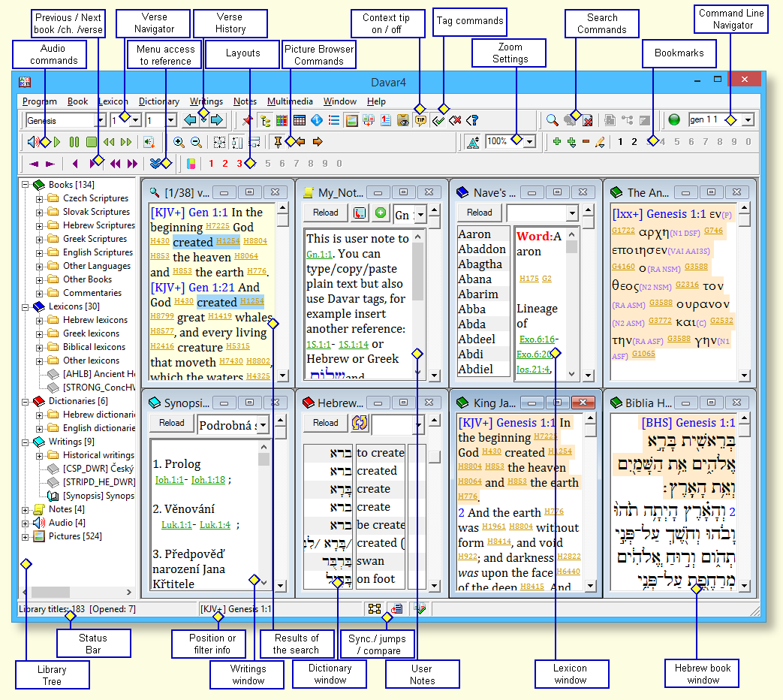Open the colored books icon
This screenshot has height=700, width=783.
click(x=282, y=120)
